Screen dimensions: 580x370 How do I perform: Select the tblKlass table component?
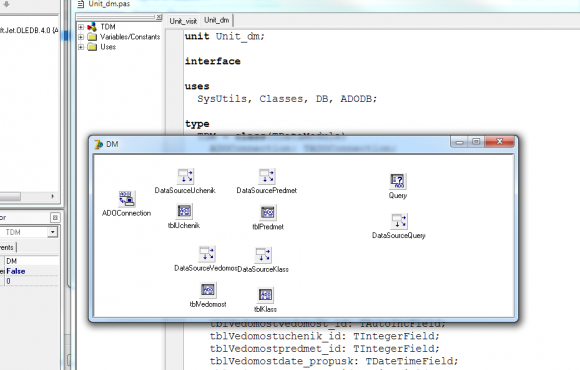(x=266, y=295)
